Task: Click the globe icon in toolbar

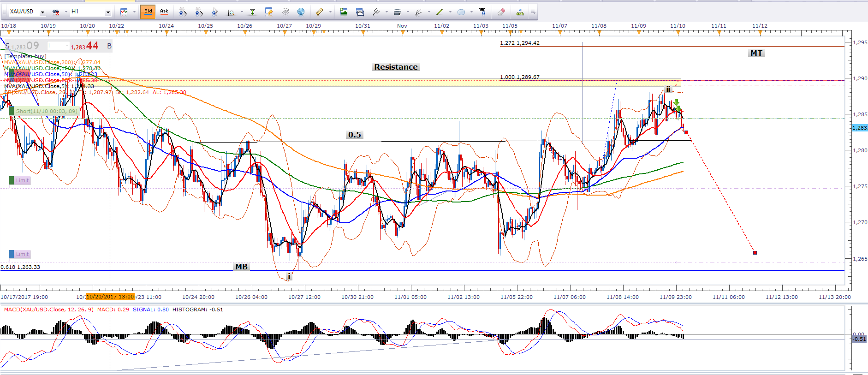Action: coord(301,12)
